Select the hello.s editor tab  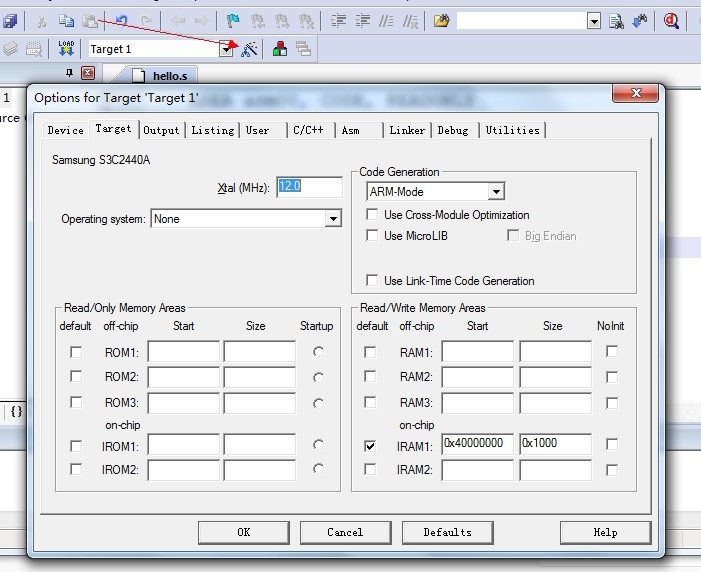click(x=160, y=75)
